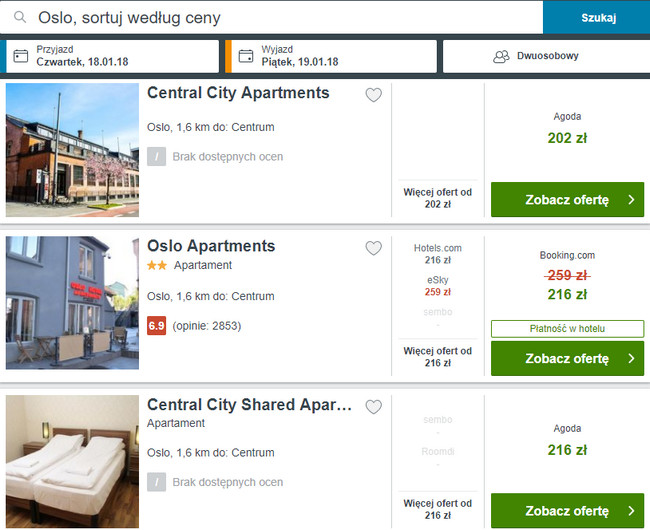Toggle heart icon for Oslo Apartments
Screen dimensions: 650x530
[374, 248]
